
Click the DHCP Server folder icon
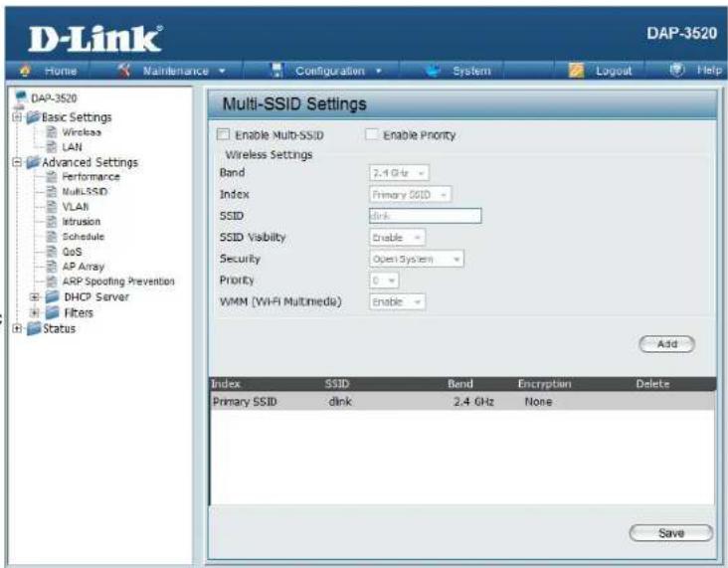(53, 296)
